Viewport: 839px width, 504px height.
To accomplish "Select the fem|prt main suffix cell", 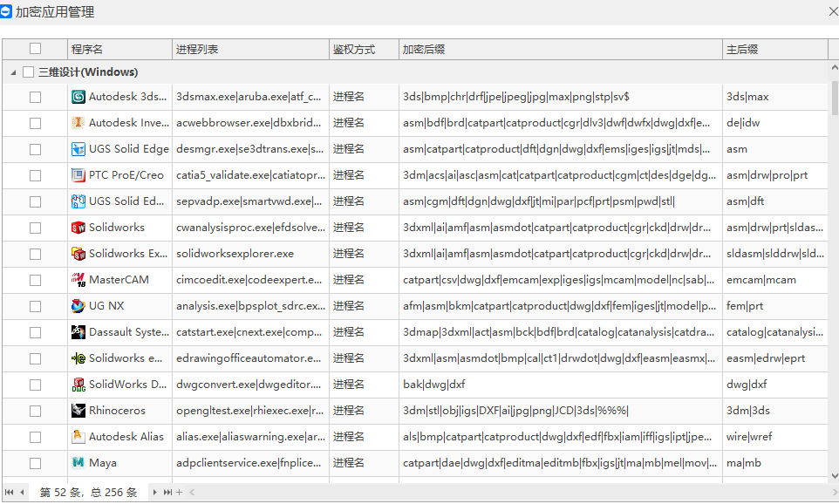I will (775, 306).
